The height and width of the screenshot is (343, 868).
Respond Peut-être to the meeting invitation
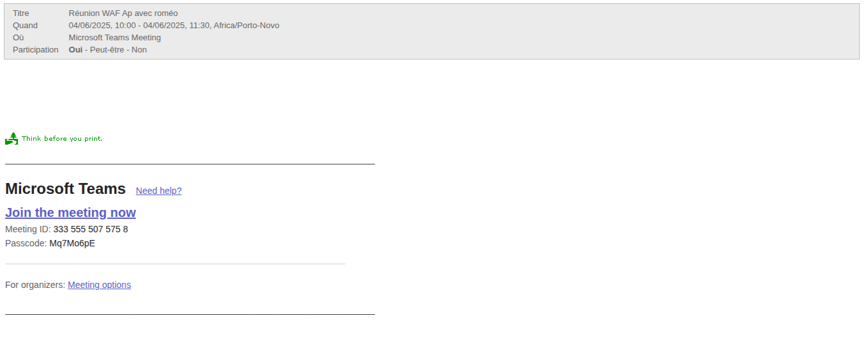click(x=107, y=50)
